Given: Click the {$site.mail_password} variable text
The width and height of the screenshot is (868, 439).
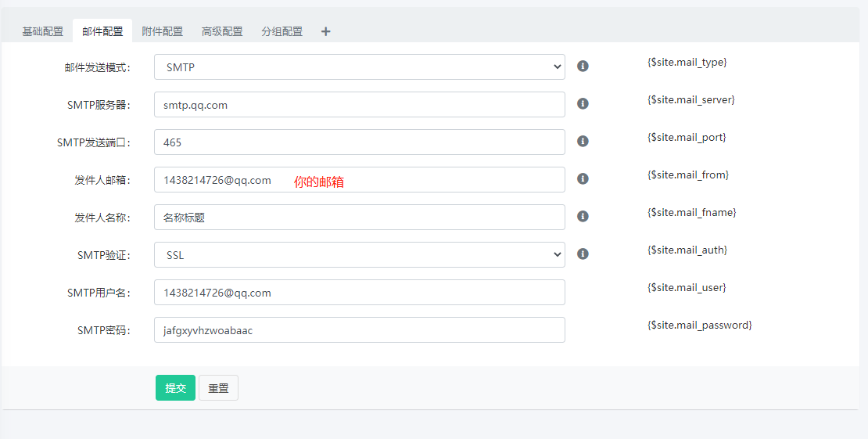Looking at the screenshot, I should click(700, 326).
